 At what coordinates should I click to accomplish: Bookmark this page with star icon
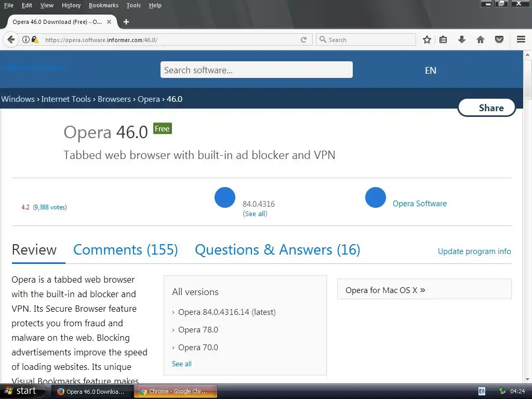click(427, 39)
